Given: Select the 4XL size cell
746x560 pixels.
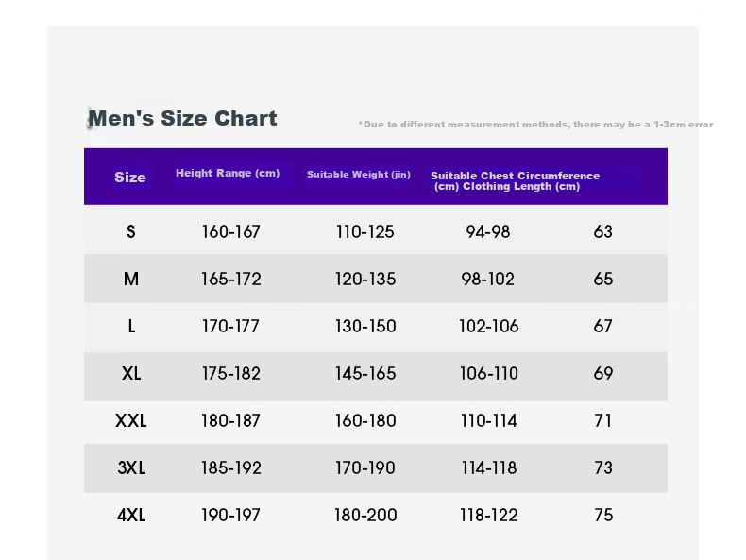Looking at the screenshot, I should 131,516.
